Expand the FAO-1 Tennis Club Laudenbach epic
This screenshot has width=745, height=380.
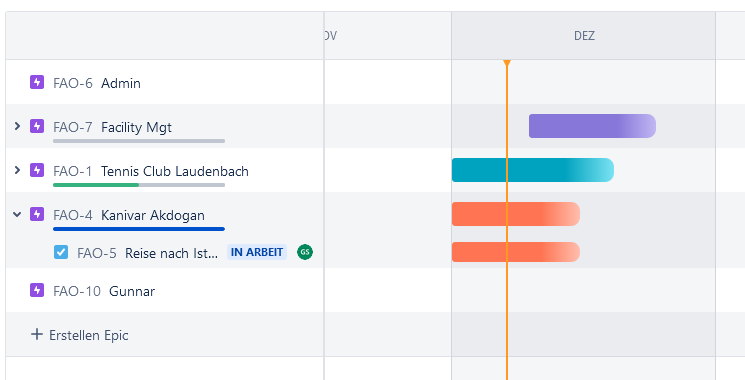tap(17, 170)
